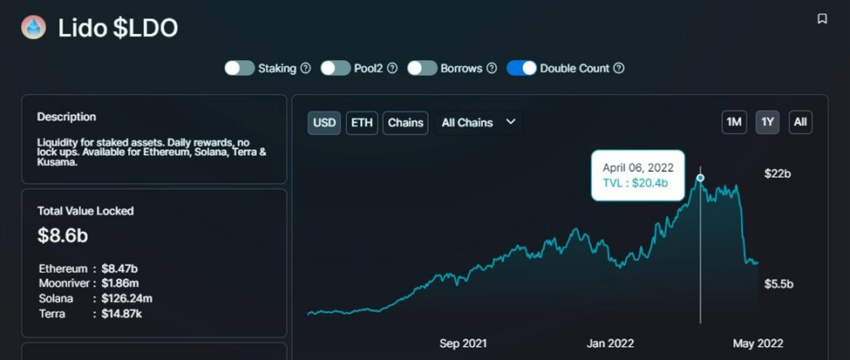Click the bookmark icon at top right
Image resolution: width=850 pixels, height=360 pixels.
[822, 19]
